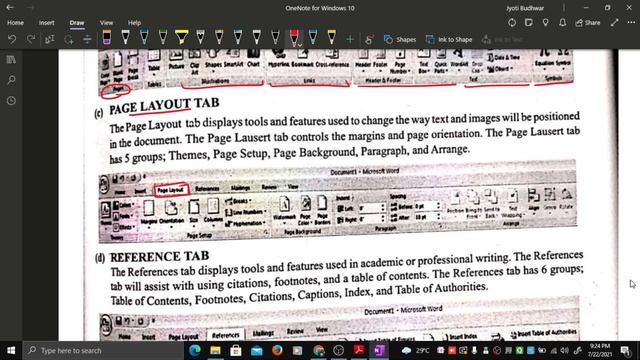640x360 pixels.
Task: Click the ink replay/math icon before Shapes
Action: pos(369,39)
